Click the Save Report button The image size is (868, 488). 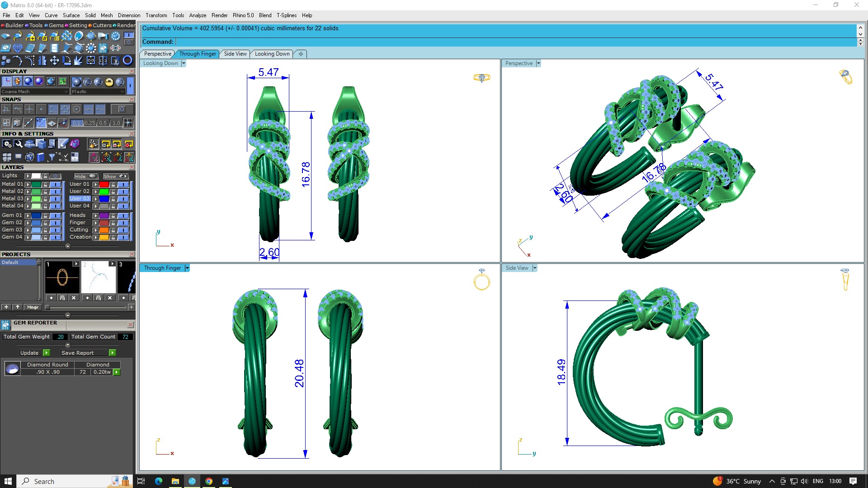click(77, 353)
